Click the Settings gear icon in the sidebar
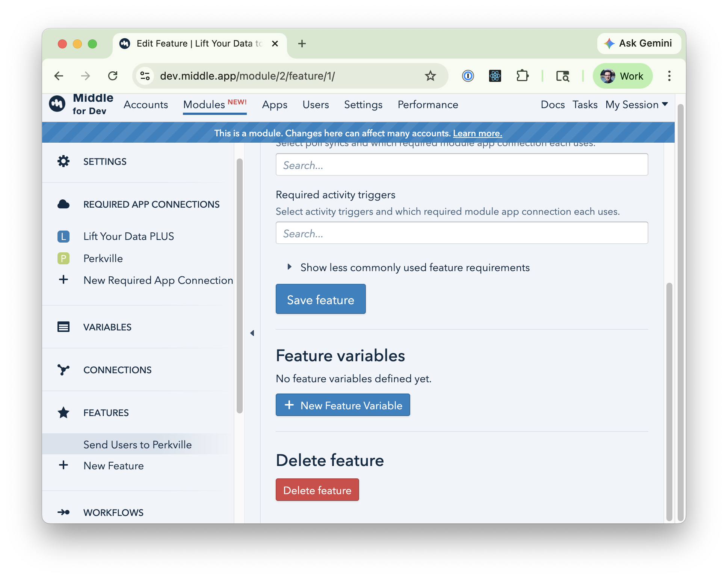 tap(63, 161)
